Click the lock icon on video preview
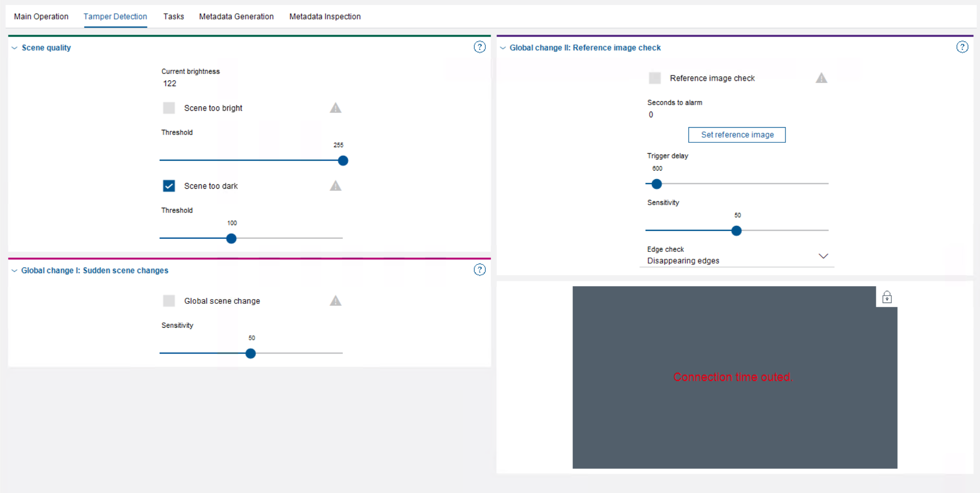 886,297
